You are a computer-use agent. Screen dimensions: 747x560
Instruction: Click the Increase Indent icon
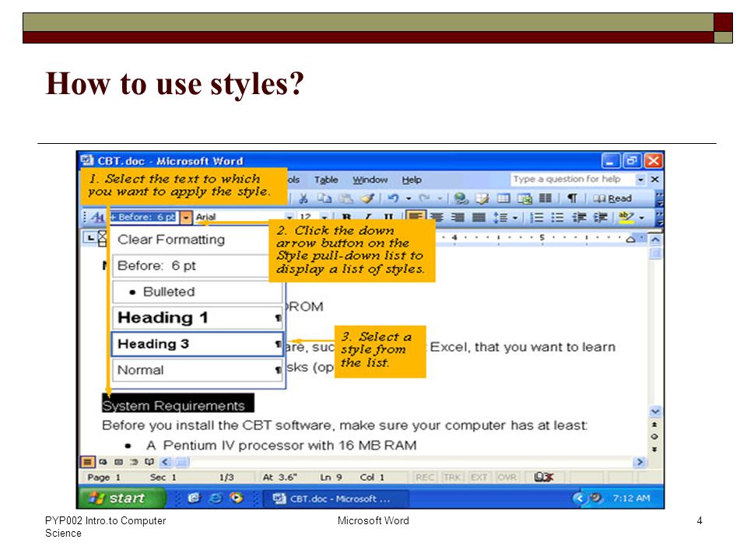[x=600, y=218]
